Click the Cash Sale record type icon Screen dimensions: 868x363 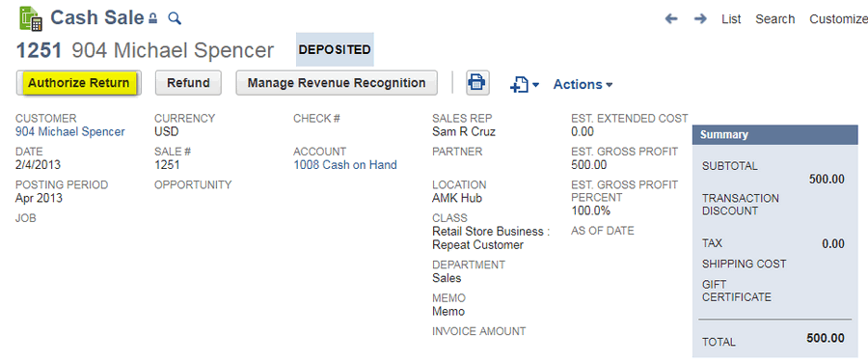[31, 18]
